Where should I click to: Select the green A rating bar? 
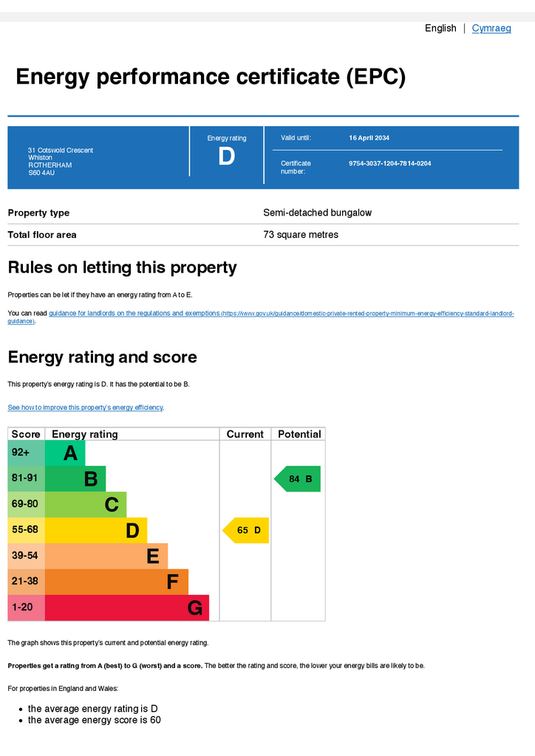click(x=65, y=453)
